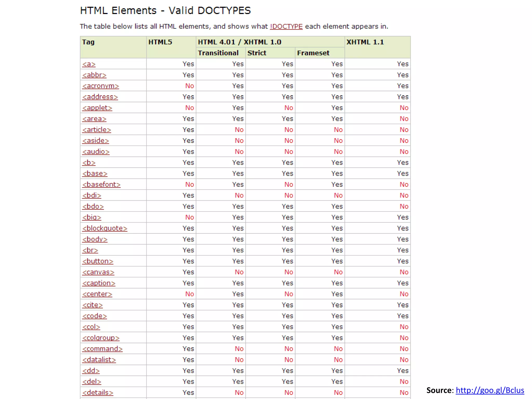532x399 pixels.
Task: Click the HTML 4.01 / XHTML 1.0 header
Action: click(x=270, y=42)
